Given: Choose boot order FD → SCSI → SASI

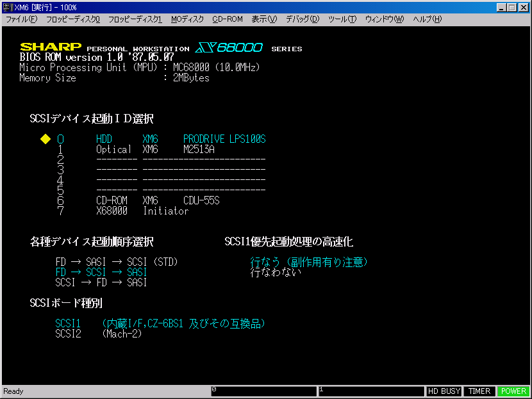Looking at the screenshot, I should (101, 272).
